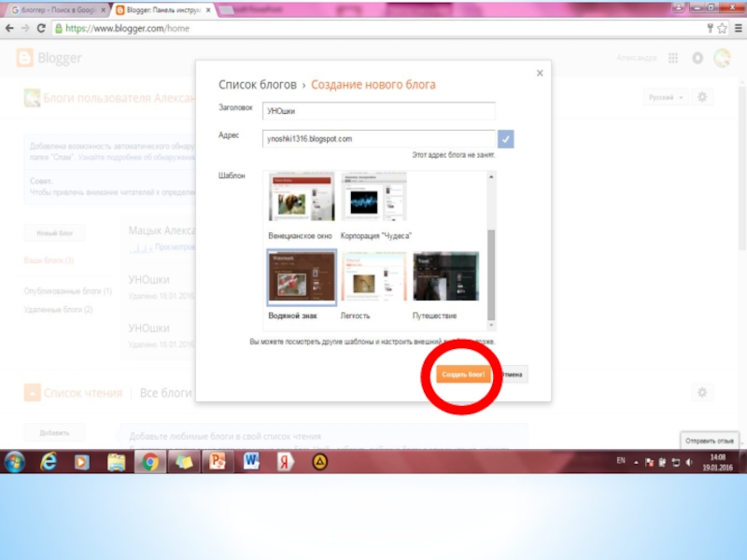Switch to PowerPoint in the taskbar
This screenshot has height=560, width=747.
click(218, 462)
